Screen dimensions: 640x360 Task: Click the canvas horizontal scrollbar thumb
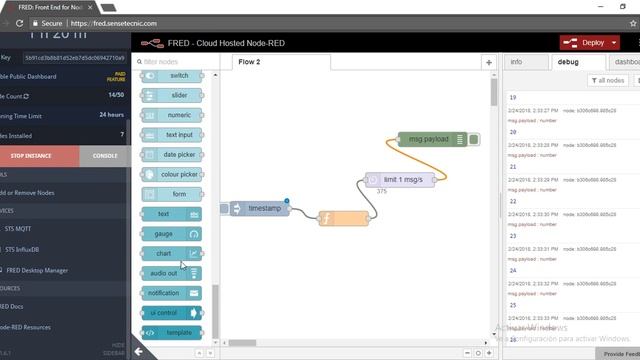click(242, 343)
